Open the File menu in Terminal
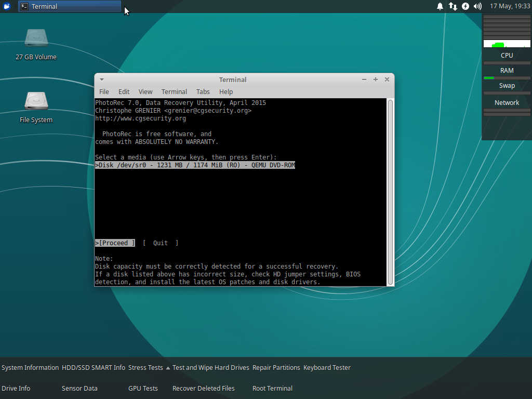Image resolution: width=532 pixels, height=399 pixels. (x=104, y=91)
